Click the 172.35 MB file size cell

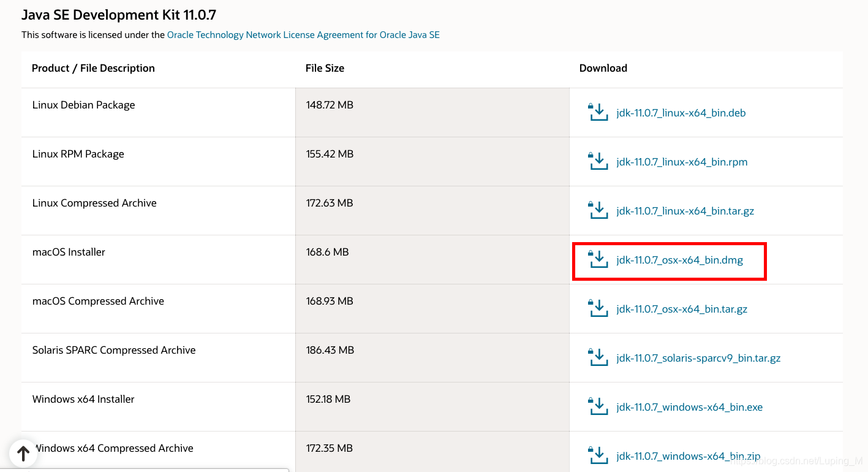click(432, 451)
